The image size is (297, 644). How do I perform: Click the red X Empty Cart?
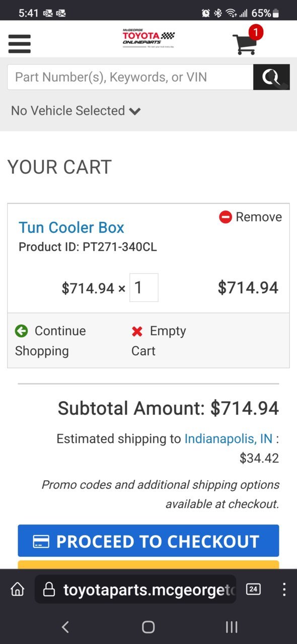coord(137,331)
